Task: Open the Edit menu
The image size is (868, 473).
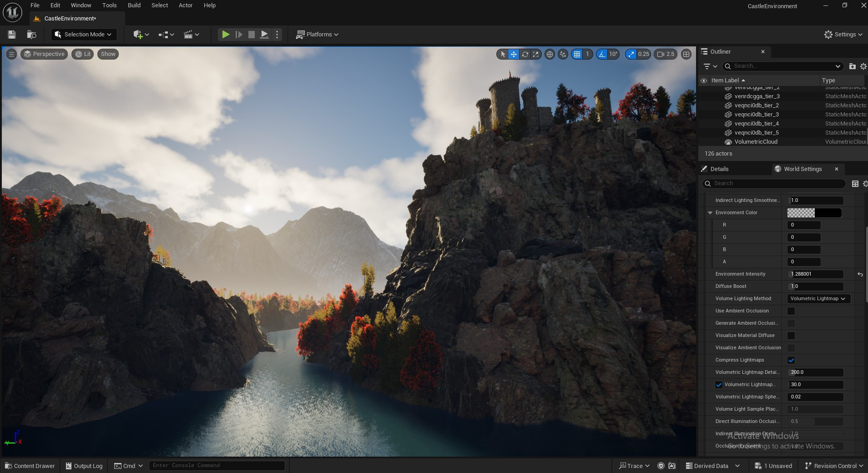Action: click(x=55, y=5)
